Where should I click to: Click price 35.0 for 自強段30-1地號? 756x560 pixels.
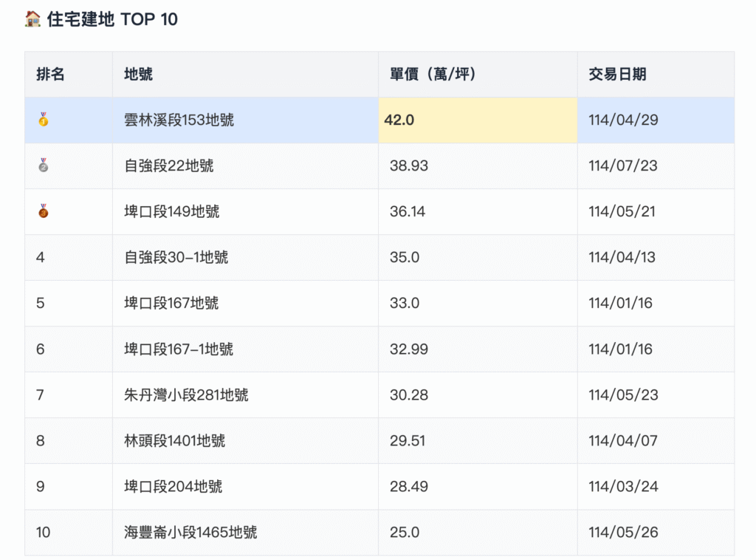point(402,257)
